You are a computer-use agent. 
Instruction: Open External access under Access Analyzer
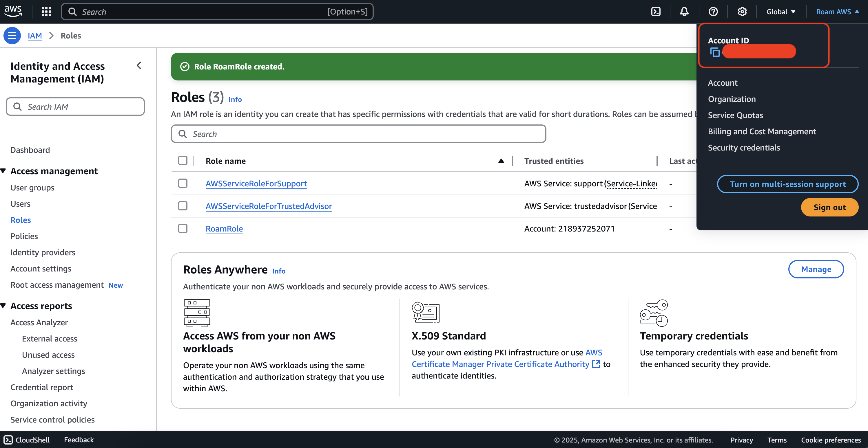50,338
